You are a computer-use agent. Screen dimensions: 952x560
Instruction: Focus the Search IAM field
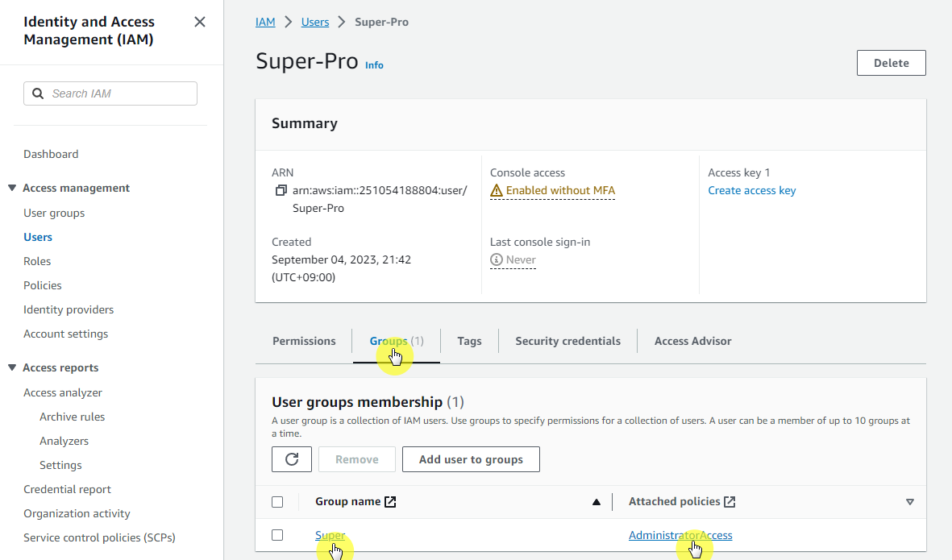[x=110, y=93]
